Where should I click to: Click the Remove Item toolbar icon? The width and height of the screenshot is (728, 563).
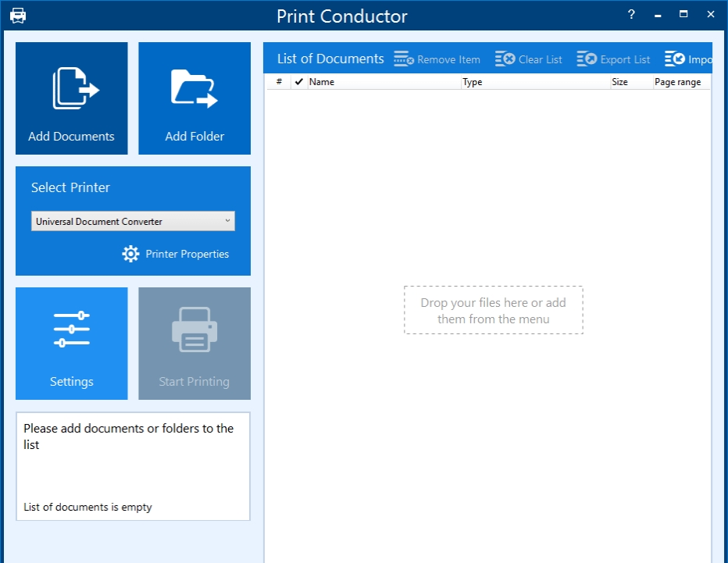(x=403, y=59)
